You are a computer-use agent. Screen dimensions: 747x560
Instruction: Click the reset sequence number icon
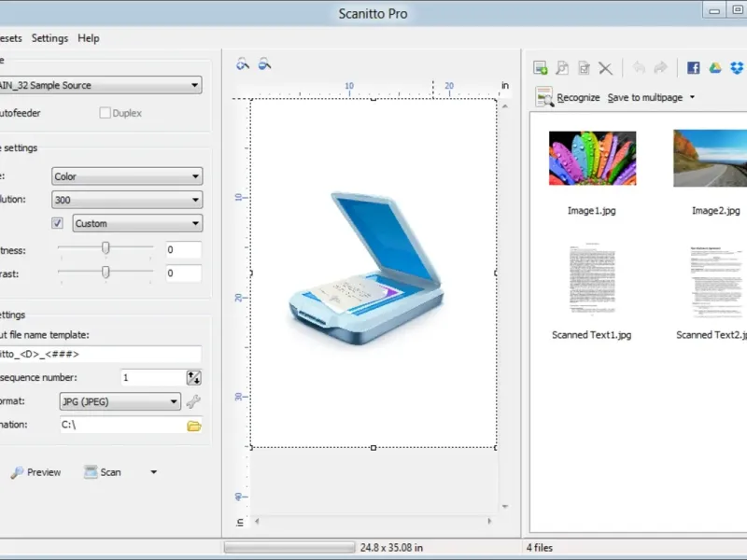[193, 378]
